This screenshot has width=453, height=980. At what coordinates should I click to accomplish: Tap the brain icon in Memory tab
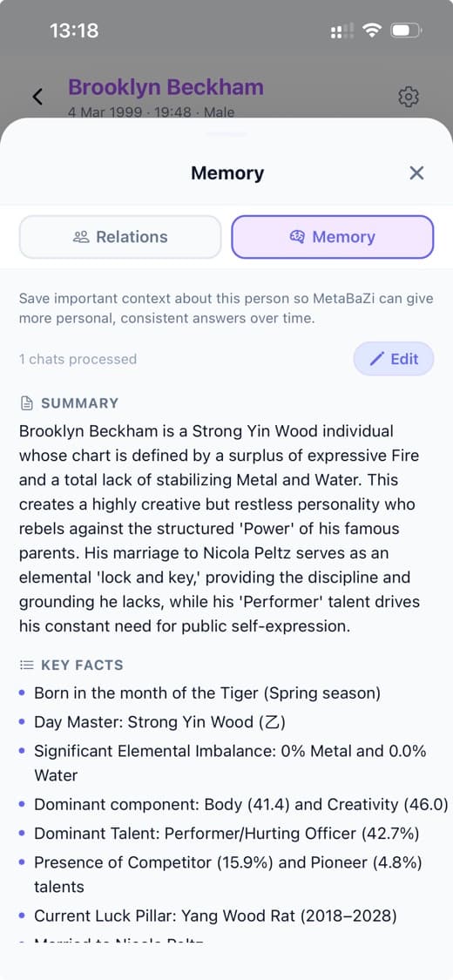tap(297, 237)
